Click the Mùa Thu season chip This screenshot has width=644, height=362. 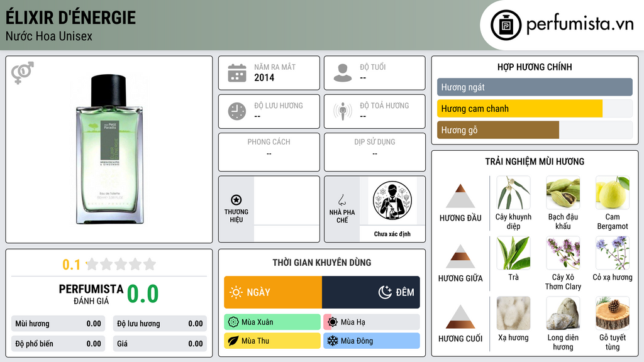tap(272, 341)
